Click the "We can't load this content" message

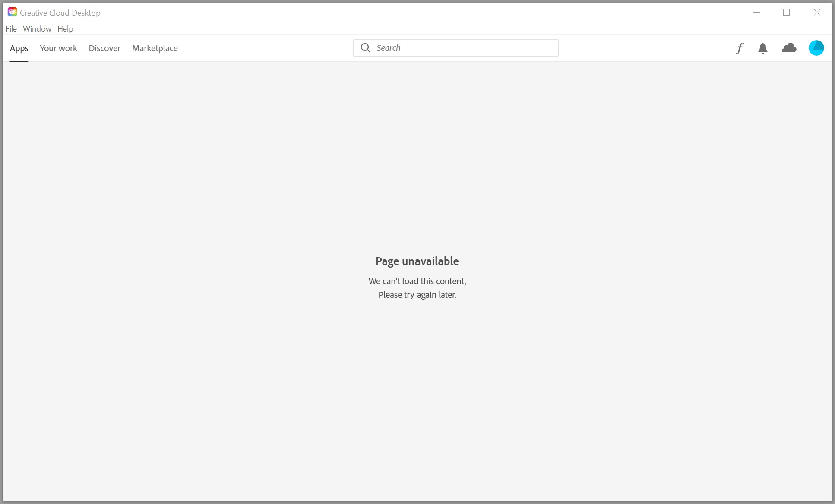tap(417, 281)
